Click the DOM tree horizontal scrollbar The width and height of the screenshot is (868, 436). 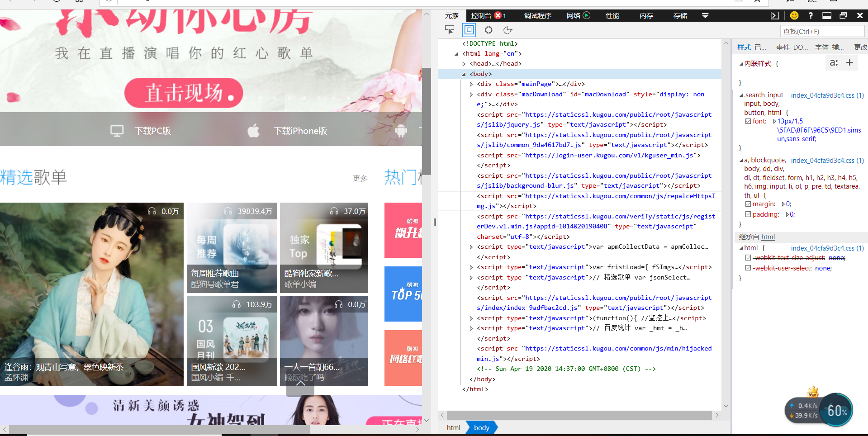[579, 415]
